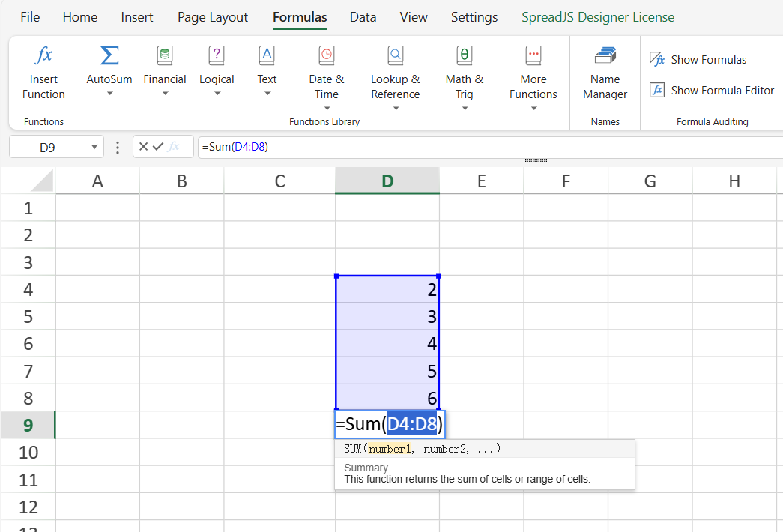Expand the Date & Time dropdown arrow
Viewport: 783px width, 532px height.
coord(327,109)
